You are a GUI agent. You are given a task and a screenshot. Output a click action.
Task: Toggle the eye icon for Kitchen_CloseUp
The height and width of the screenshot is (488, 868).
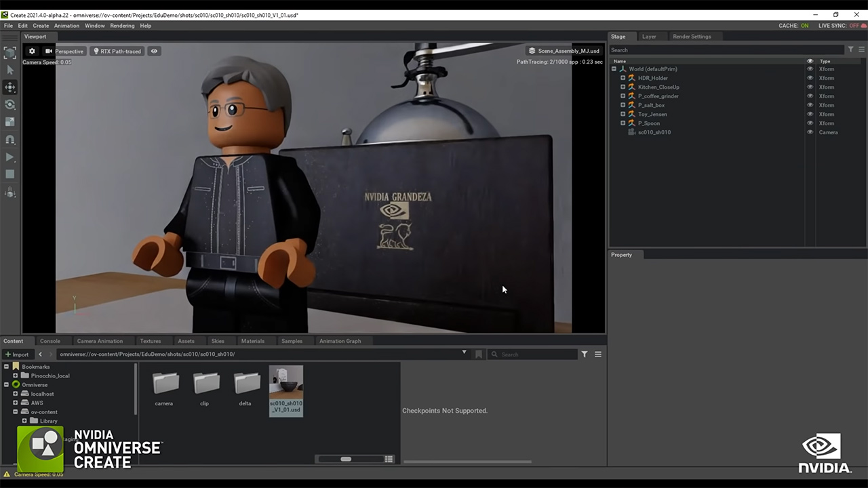[810, 87]
